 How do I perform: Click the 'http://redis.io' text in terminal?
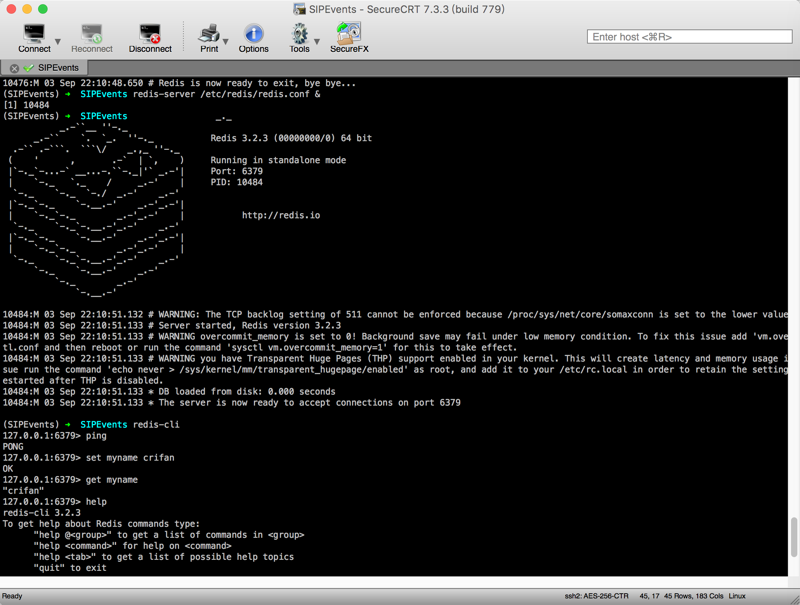[281, 215]
